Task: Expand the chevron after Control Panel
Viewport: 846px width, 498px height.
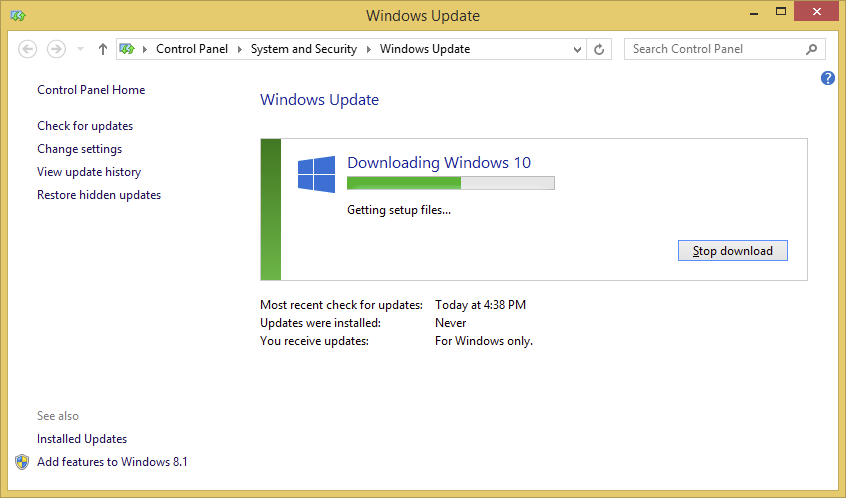Action: coord(240,49)
